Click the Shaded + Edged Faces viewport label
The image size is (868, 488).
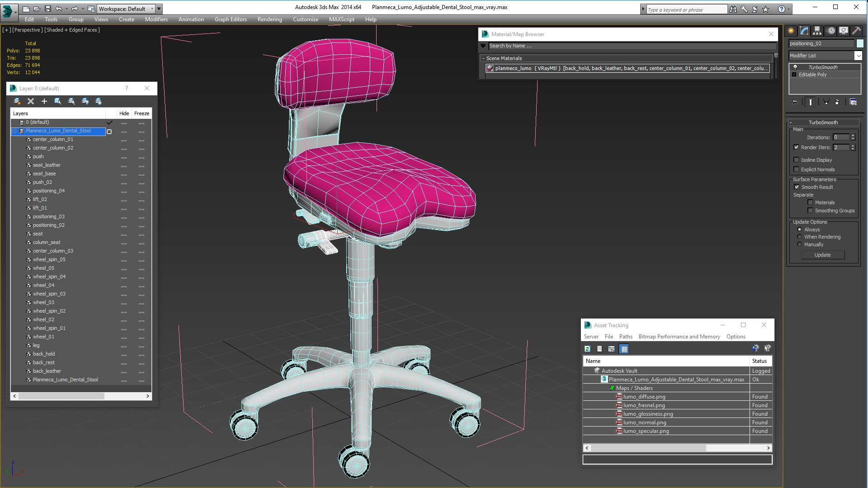tap(72, 30)
